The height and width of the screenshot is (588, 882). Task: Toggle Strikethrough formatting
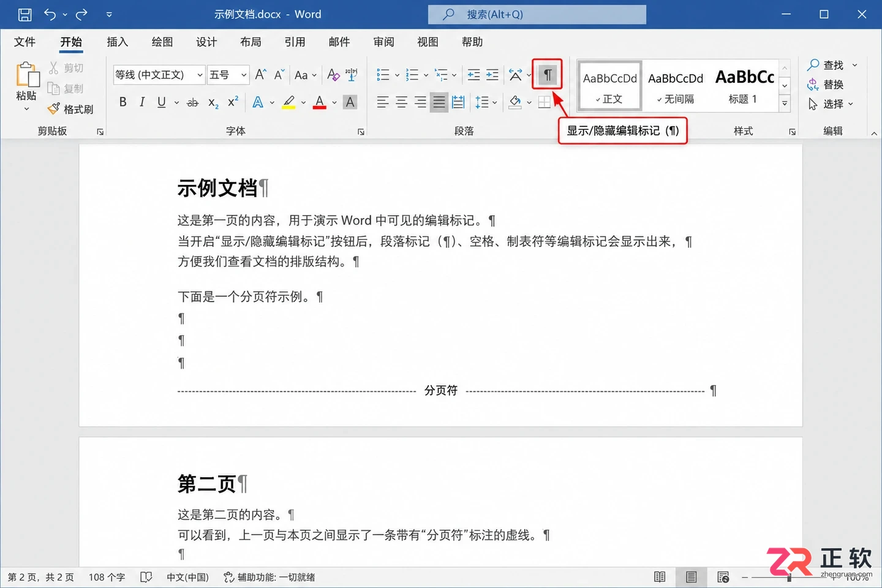pyautogui.click(x=192, y=102)
